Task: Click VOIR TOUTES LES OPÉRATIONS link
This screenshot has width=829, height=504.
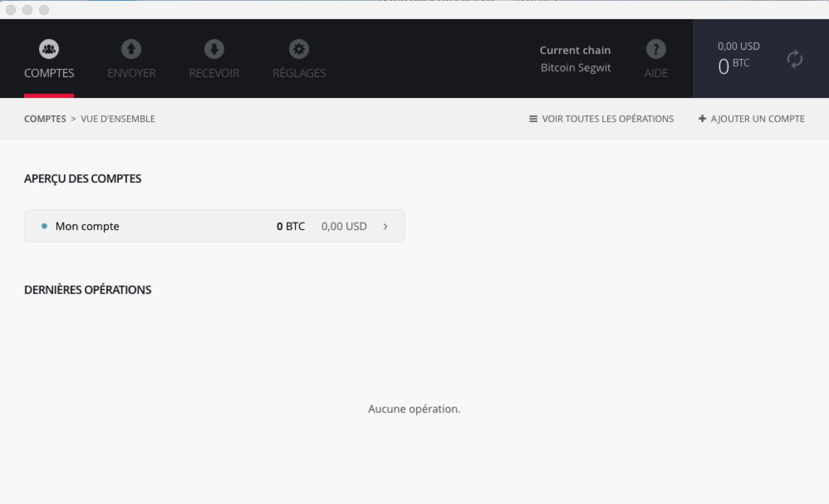Action: (x=608, y=119)
